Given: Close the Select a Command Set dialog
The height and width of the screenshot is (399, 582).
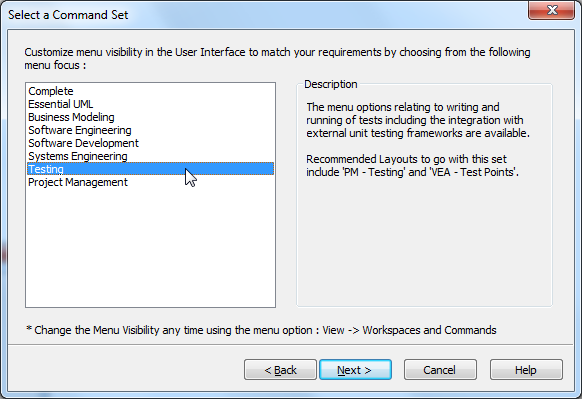Looking at the screenshot, I should (552, 10).
